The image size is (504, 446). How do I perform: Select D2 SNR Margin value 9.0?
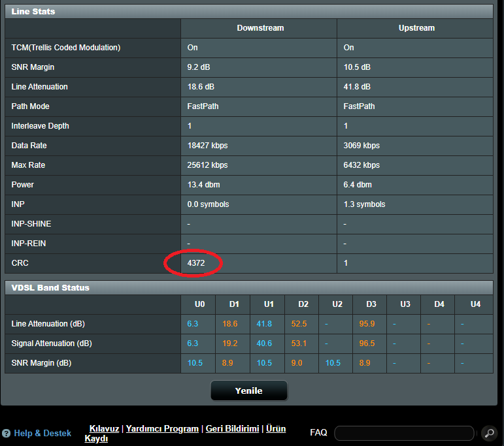tap(297, 363)
